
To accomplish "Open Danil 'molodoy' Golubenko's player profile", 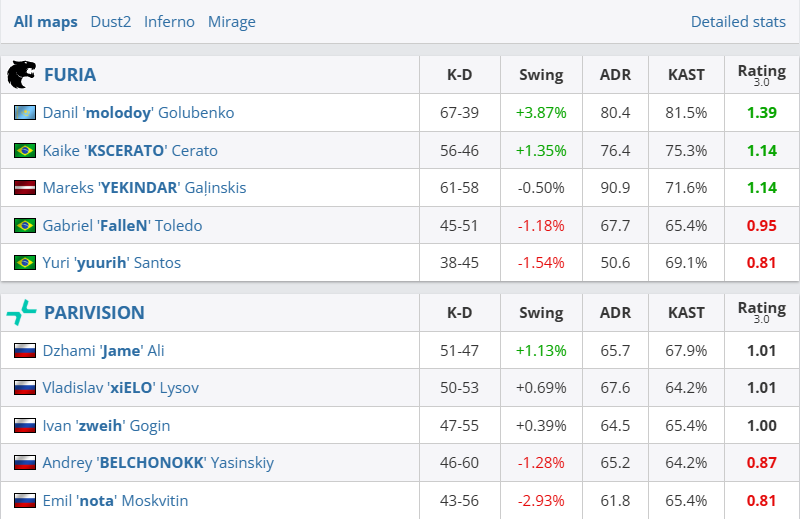I will click(x=138, y=113).
